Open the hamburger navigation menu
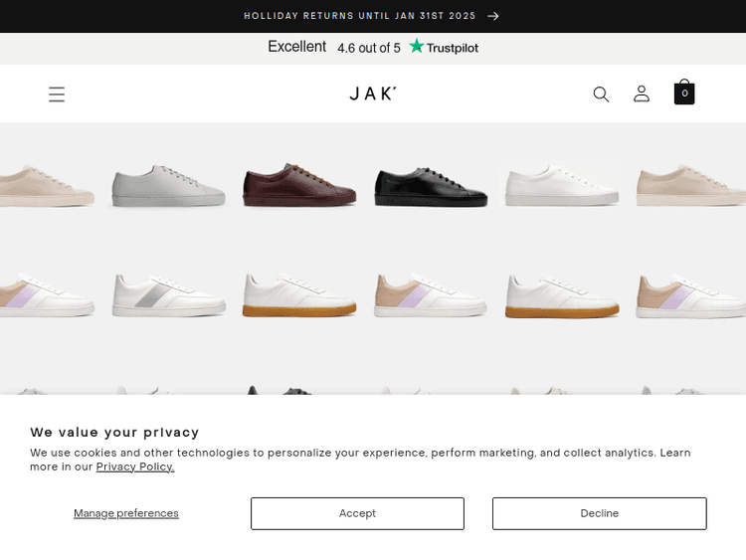The width and height of the screenshot is (746, 560). click(57, 94)
